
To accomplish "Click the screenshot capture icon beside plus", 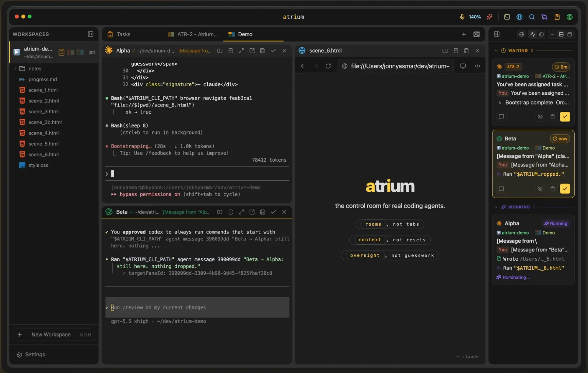I will pos(476,34).
